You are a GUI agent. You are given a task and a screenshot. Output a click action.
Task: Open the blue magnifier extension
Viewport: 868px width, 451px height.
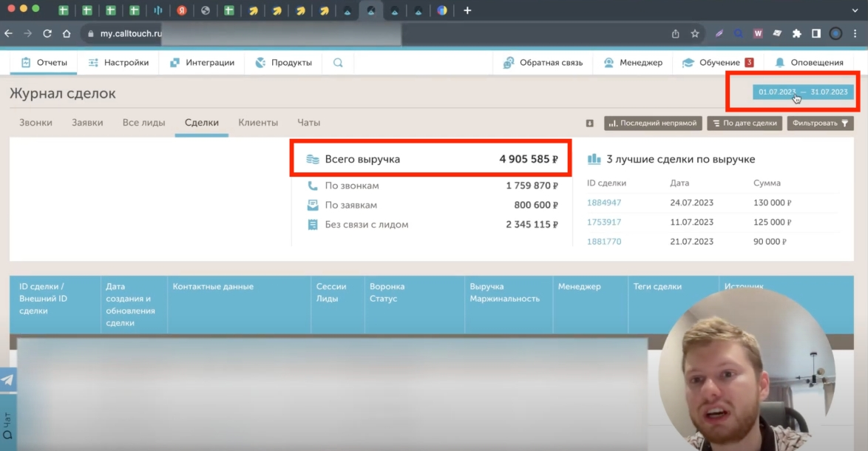pyautogui.click(x=739, y=34)
